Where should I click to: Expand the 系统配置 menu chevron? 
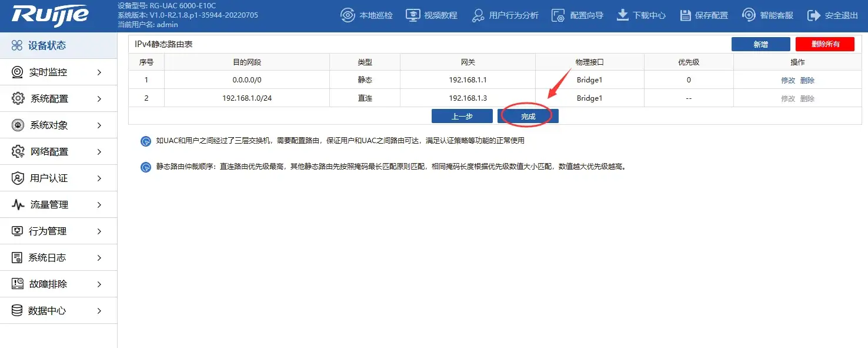tap(99, 98)
